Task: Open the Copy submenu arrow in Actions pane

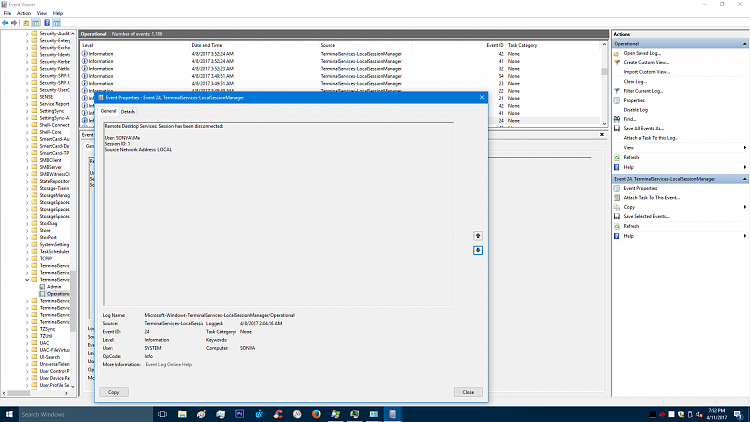Action: tap(745, 207)
